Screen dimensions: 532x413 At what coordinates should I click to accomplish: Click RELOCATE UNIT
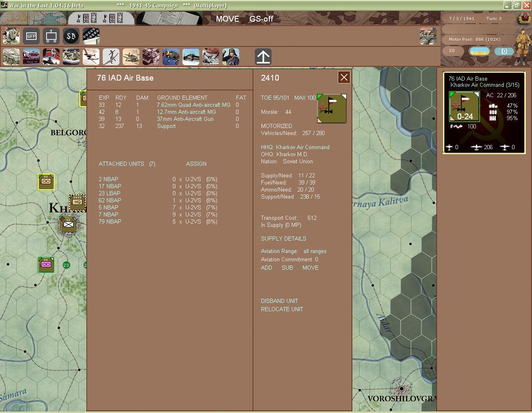click(x=282, y=309)
